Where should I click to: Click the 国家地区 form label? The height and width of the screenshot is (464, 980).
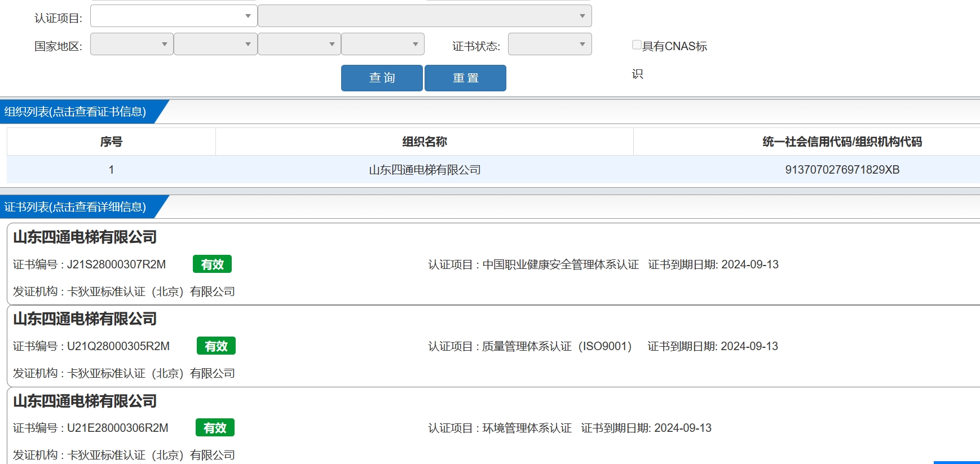pos(58,46)
